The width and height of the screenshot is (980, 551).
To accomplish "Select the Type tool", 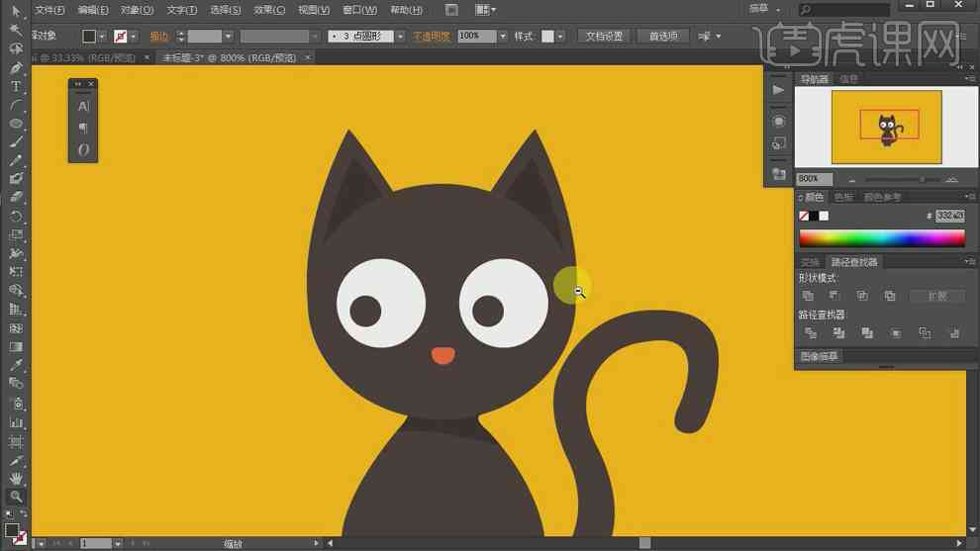I will point(16,86).
